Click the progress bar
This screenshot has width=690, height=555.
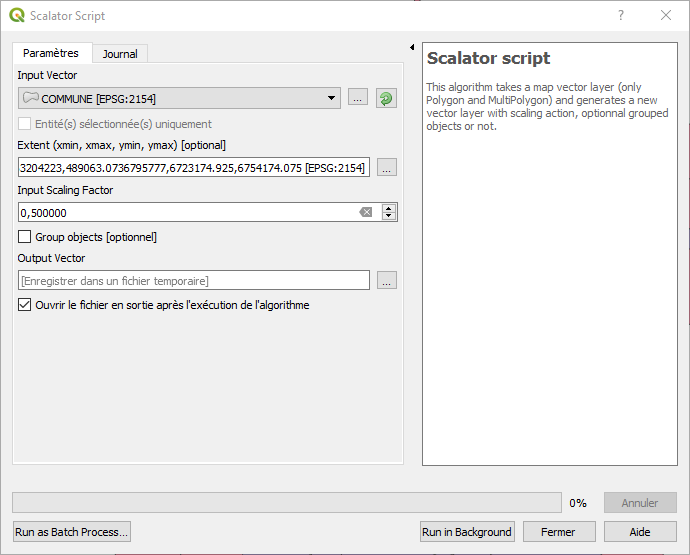[287, 503]
